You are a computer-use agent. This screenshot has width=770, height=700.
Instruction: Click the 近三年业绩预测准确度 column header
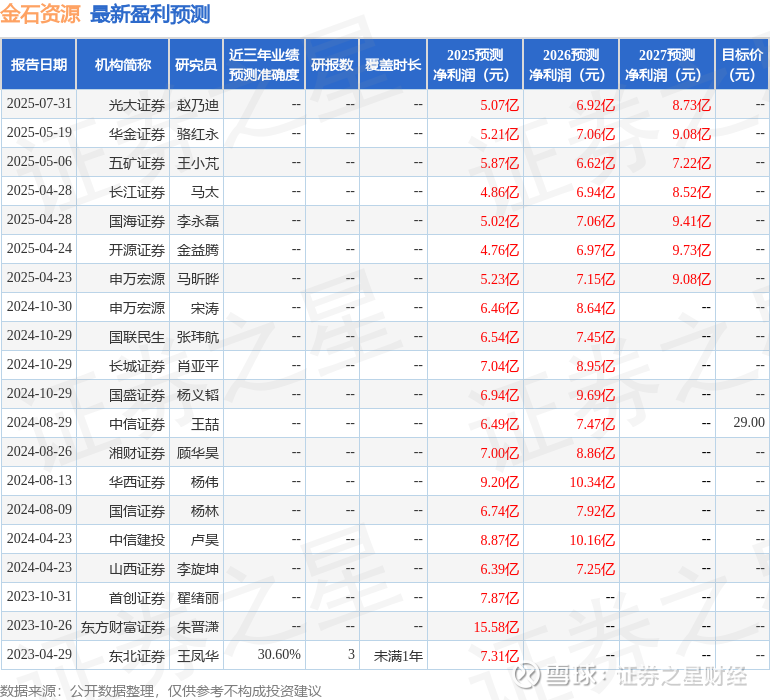coord(264,64)
